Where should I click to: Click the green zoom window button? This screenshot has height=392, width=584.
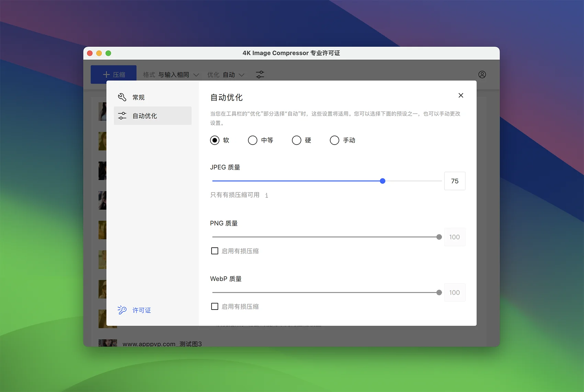[x=108, y=53]
